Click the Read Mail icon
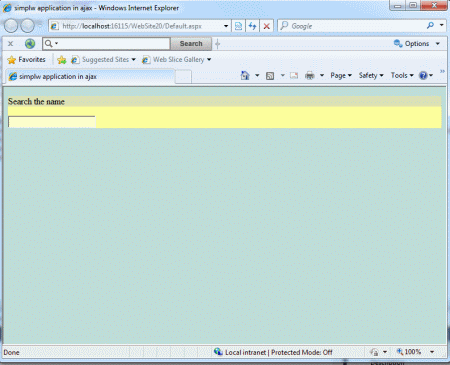Screen dimensions: 450x365 click(294, 76)
